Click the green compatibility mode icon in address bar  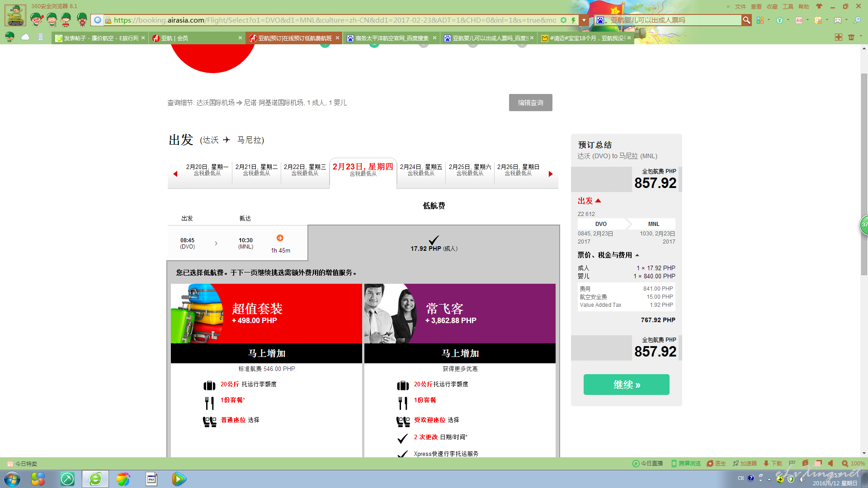point(563,20)
